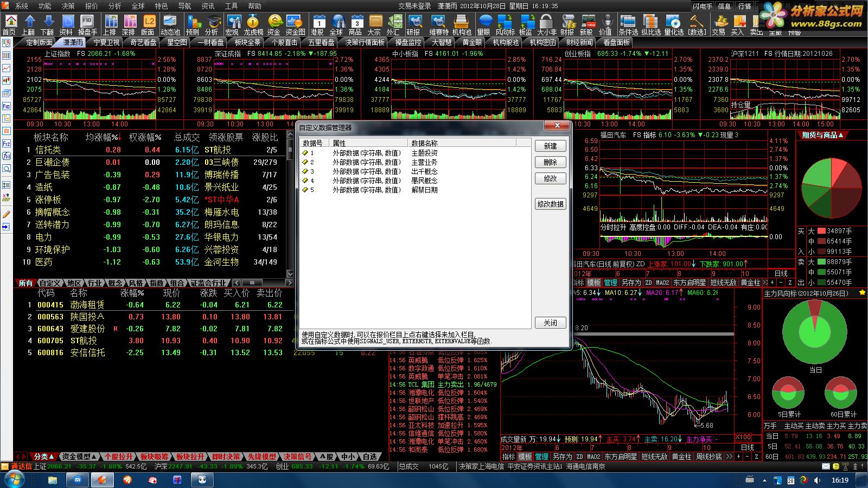
Task: Open the [数选] gavel icon
Action: 697,25
